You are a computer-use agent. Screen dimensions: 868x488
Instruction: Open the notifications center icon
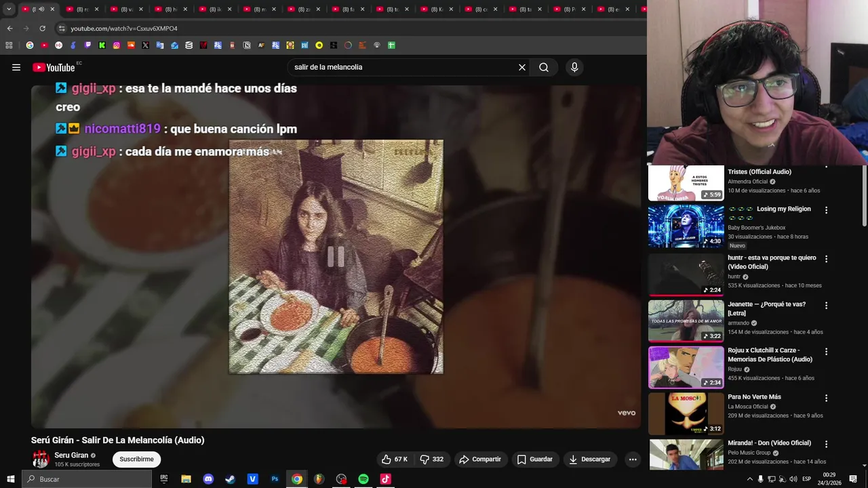pyautogui.click(x=853, y=479)
